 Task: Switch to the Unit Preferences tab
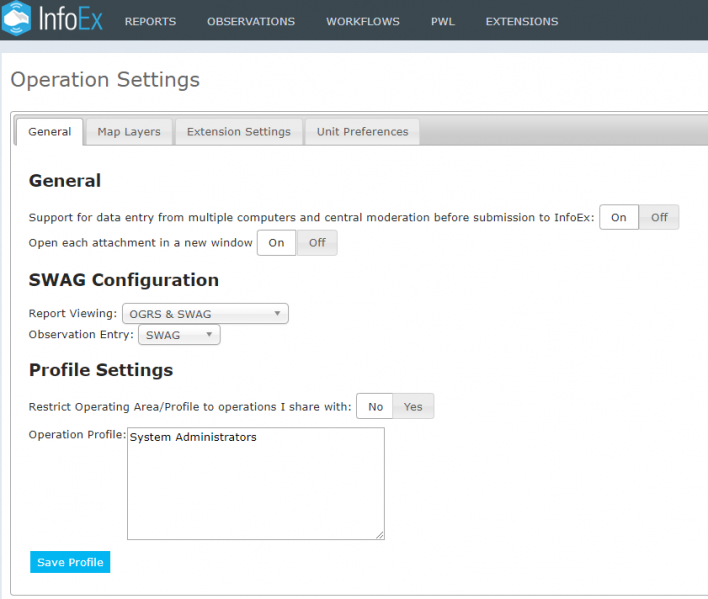363,132
